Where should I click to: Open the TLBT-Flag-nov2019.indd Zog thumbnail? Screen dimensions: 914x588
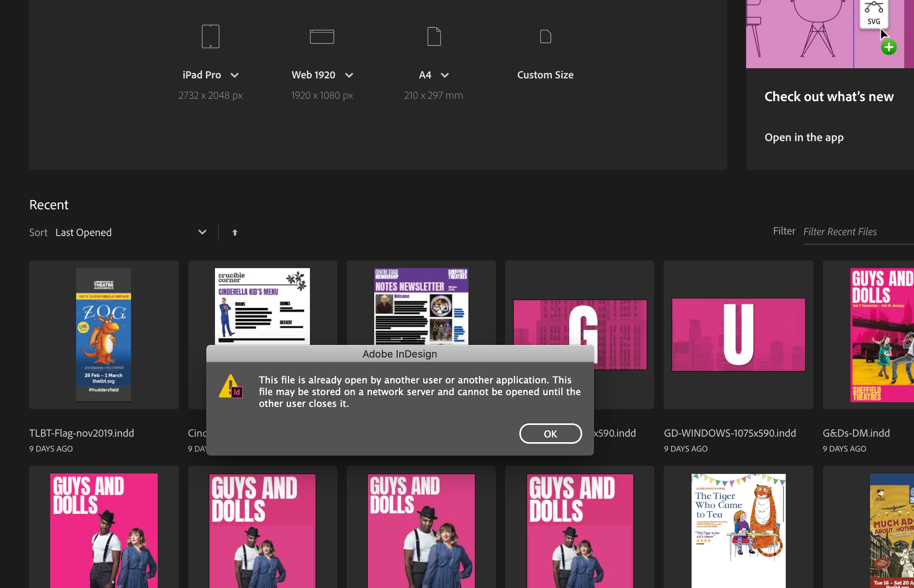tap(104, 335)
